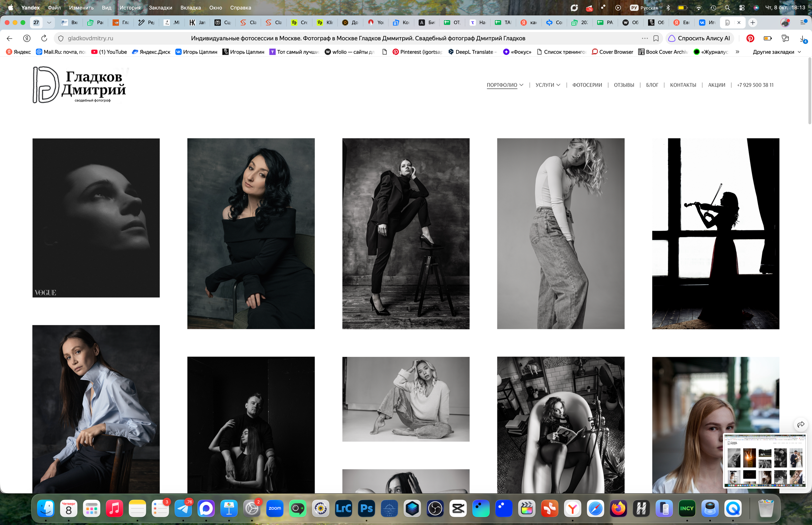
Task: Open Photoshop from the dock
Action: (366, 508)
